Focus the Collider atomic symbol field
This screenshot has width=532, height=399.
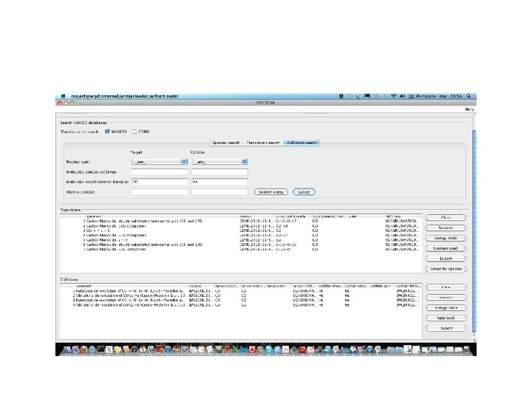pyautogui.click(x=219, y=192)
